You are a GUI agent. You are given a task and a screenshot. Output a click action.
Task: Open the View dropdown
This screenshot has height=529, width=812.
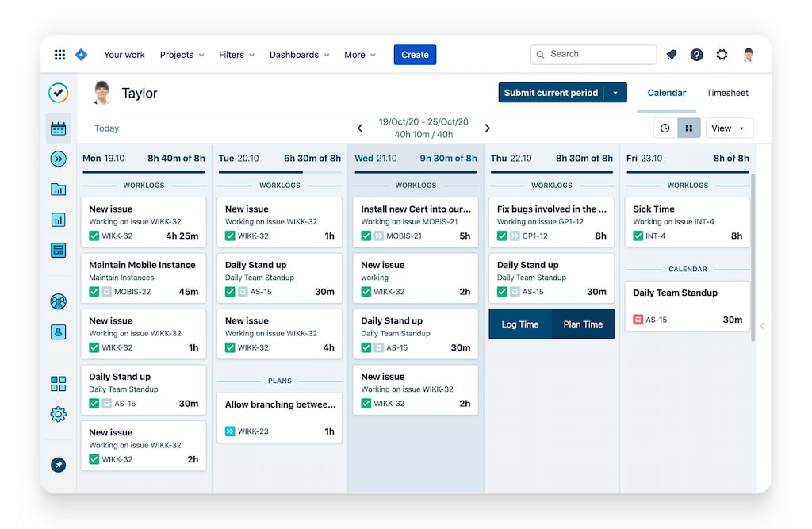[x=728, y=128]
